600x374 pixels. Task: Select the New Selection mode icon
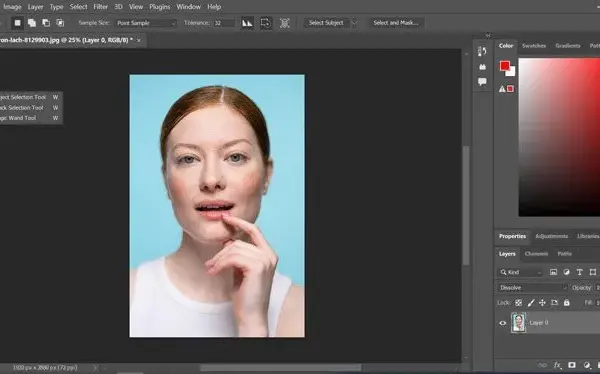click(17, 23)
